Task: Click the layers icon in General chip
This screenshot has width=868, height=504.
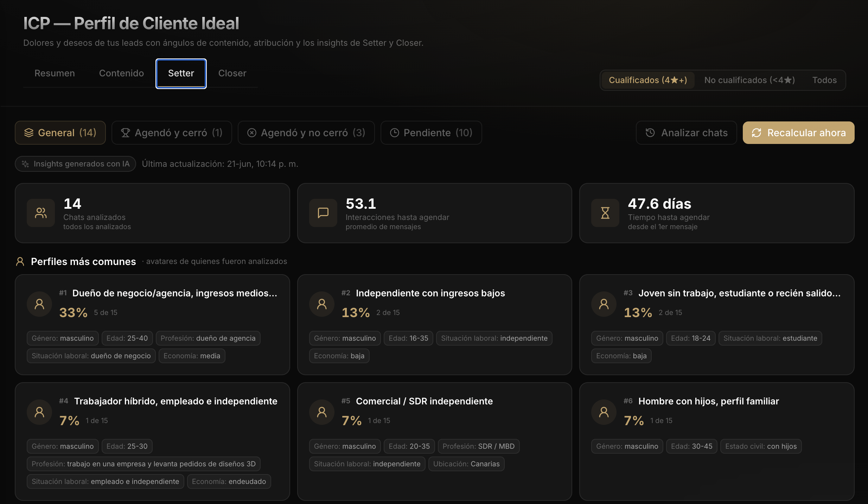Action: [x=29, y=133]
